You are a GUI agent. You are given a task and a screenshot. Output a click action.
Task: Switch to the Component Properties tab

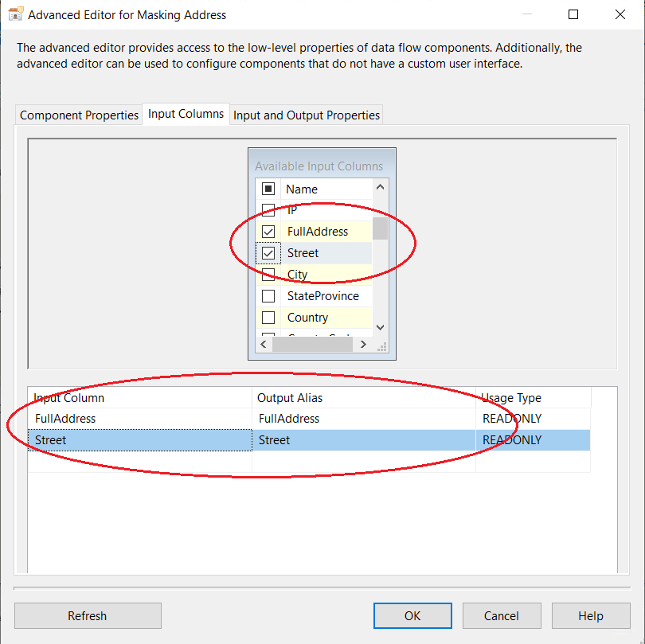coord(79,115)
